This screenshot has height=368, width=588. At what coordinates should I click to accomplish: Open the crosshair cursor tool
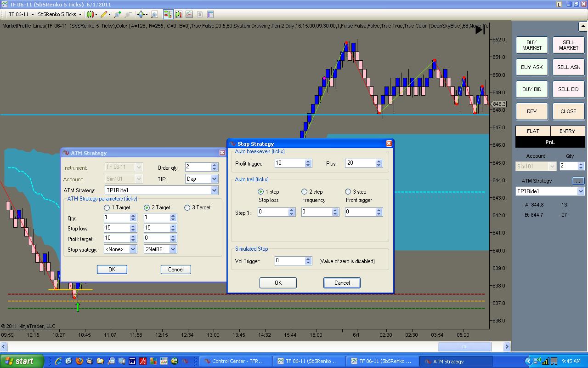[x=141, y=14]
